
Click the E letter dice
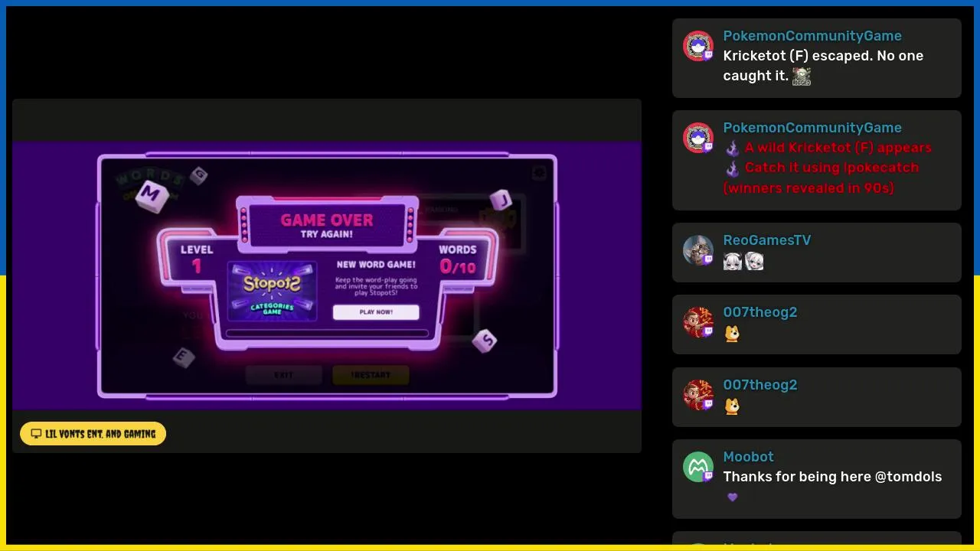click(183, 357)
